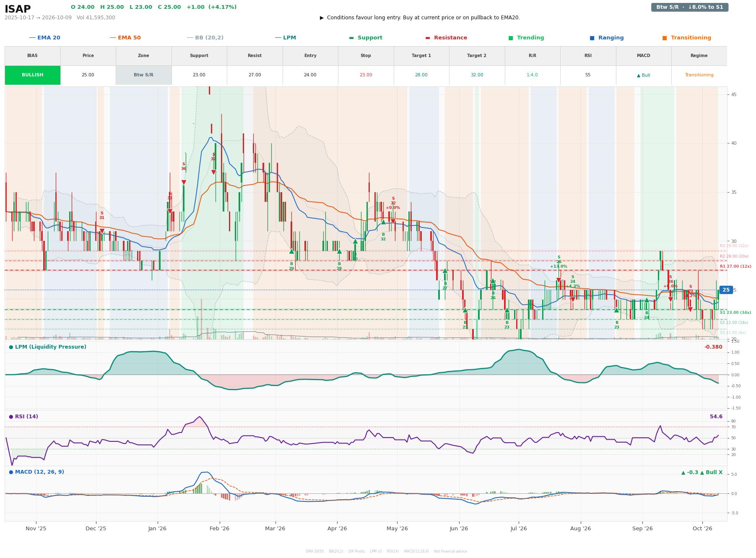Click the Bull value in the MACD column
The image size is (756, 558).
point(643,76)
